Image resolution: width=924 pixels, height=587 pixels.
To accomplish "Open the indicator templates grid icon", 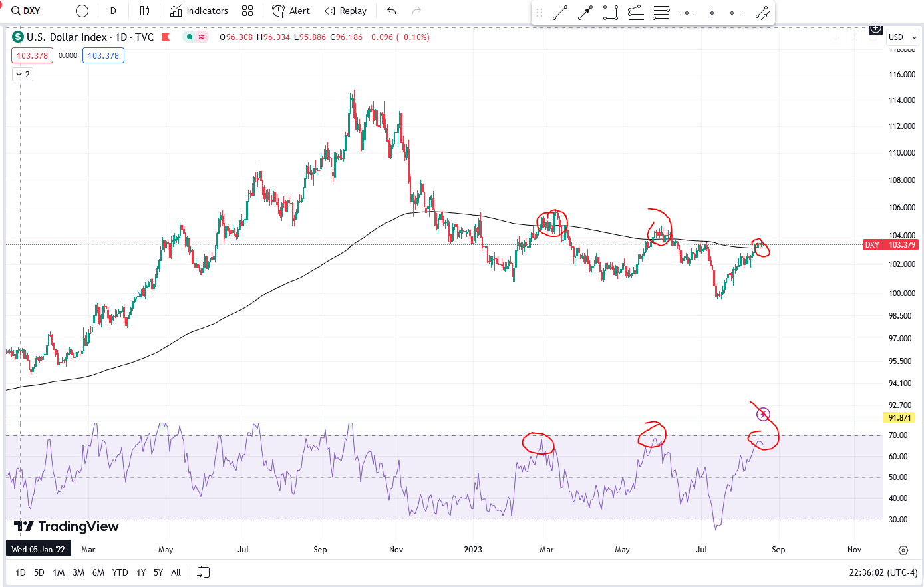I will pos(247,11).
